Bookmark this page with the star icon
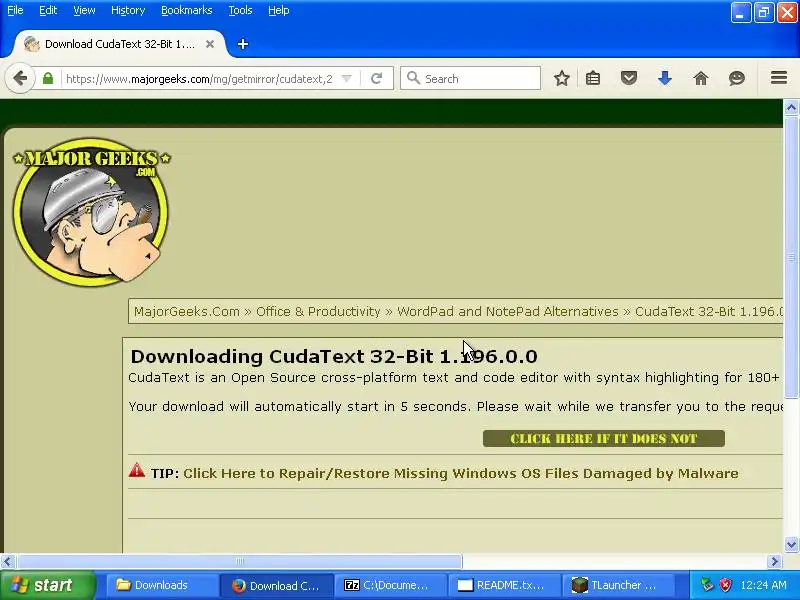This screenshot has width=800, height=600. (562, 79)
